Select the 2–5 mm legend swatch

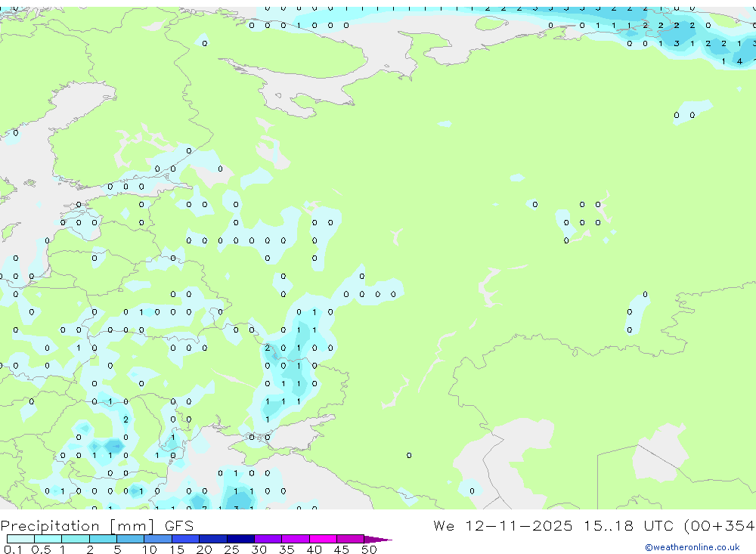click(103, 539)
